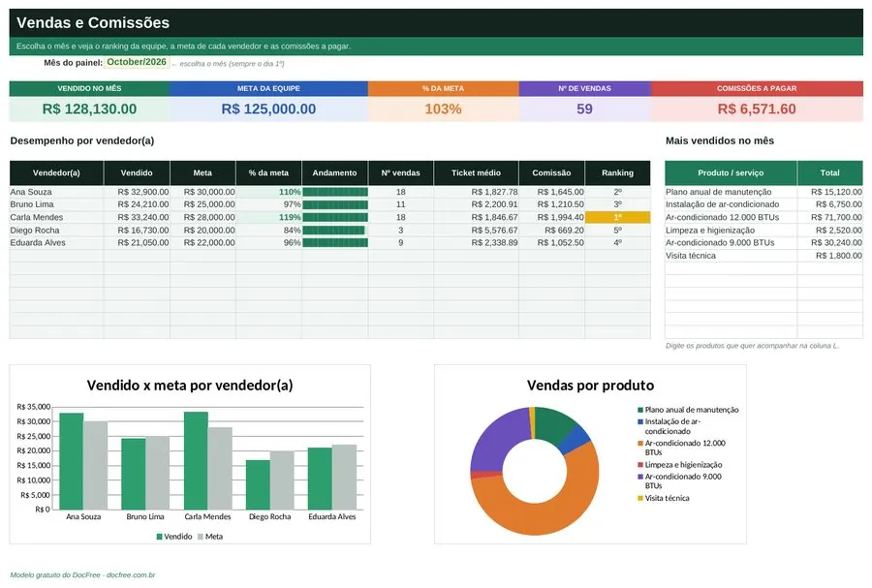
Task: Select the Eduarda Alves name cell
Action: (x=56, y=243)
